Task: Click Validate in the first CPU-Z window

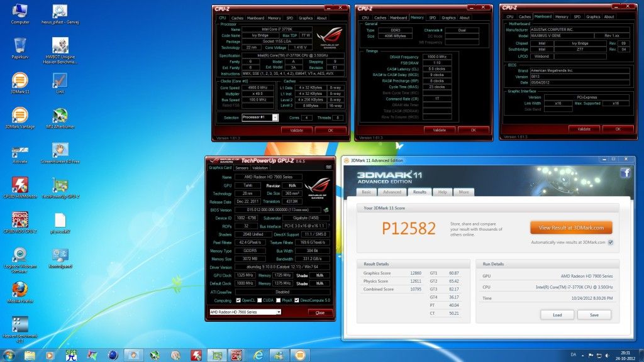Action: pyautogui.click(x=297, y=130)
